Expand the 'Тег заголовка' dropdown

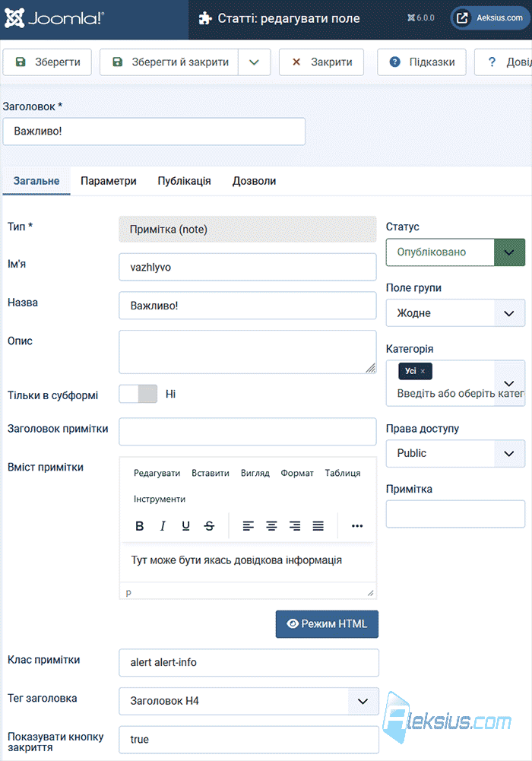(249, 701)
